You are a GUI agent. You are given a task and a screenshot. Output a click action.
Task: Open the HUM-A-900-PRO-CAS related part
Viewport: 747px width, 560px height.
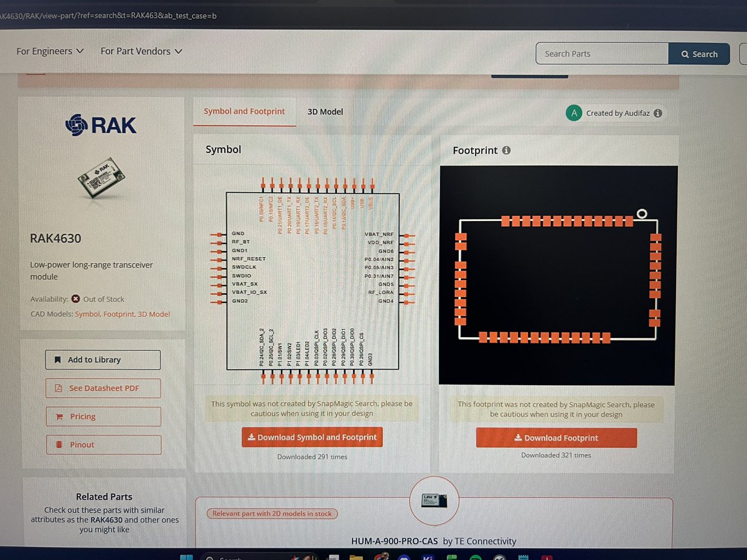click(395, 541)
